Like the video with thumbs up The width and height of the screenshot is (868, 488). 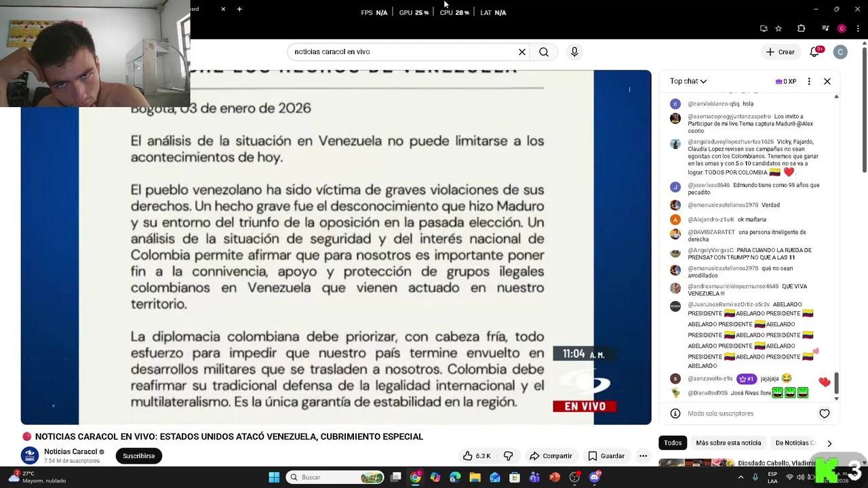(x=477, y=456)
